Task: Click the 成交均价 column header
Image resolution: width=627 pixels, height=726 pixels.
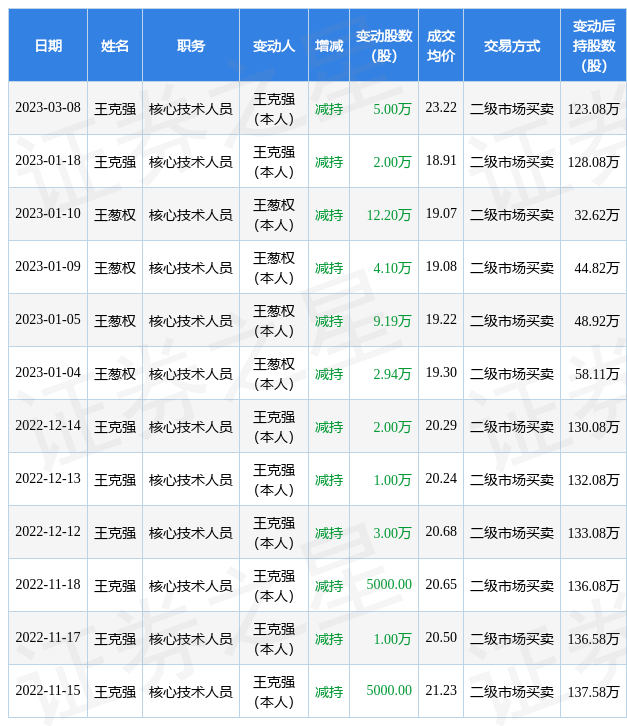Action: tap(441, 46)
